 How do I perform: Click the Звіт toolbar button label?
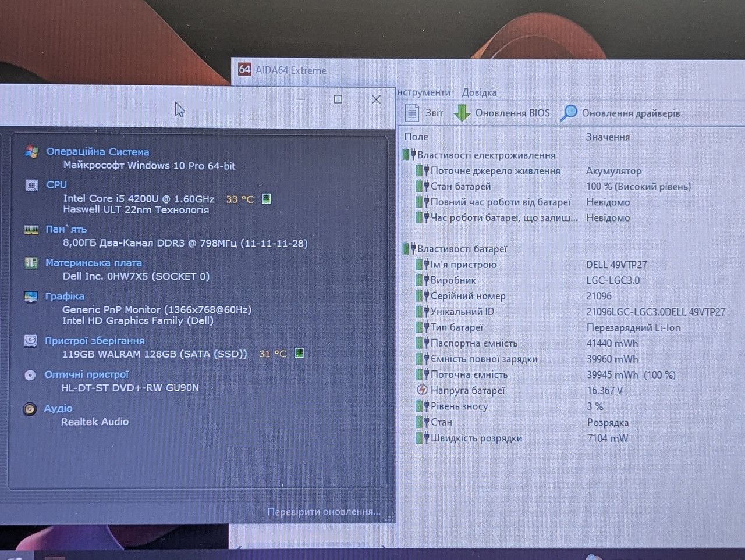pyautogui.click(x=434, y=113)
